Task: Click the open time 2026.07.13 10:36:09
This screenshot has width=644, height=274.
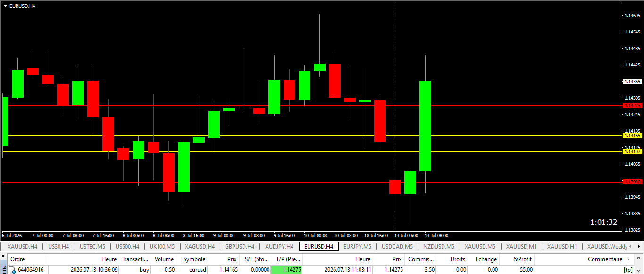Action: (94, 270)
